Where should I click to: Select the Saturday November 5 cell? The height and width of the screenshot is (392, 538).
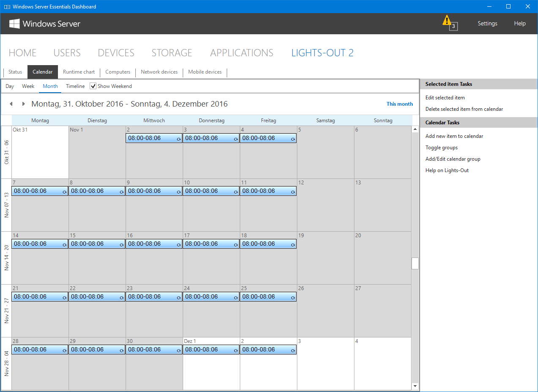(x=326, y=152)
